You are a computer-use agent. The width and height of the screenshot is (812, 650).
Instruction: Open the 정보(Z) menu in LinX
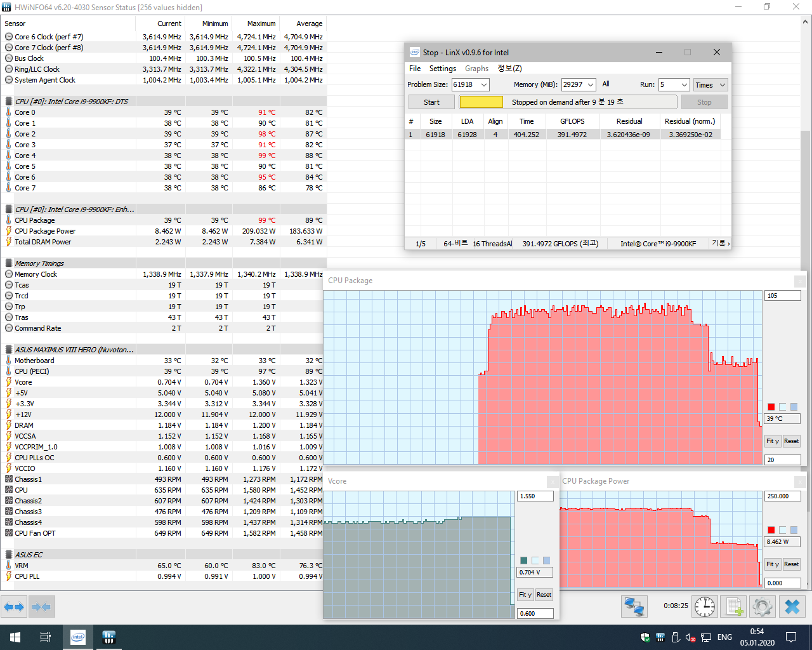(509, 69)
